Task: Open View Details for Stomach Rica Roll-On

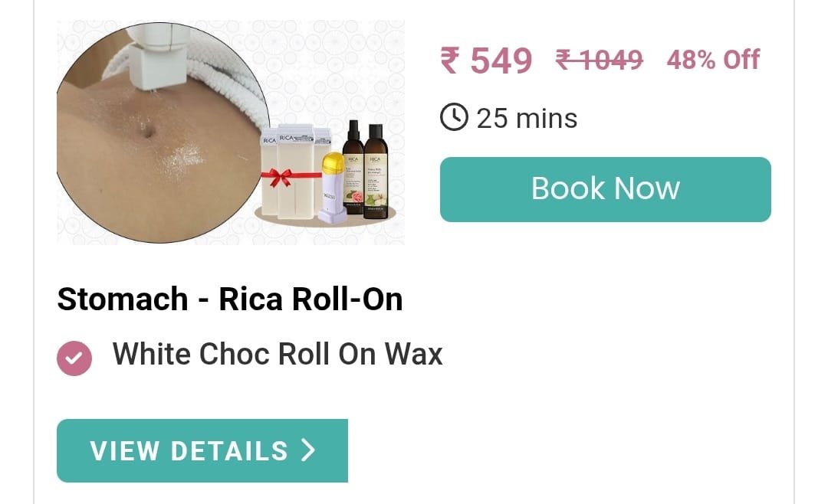Action: pos(202,450)
